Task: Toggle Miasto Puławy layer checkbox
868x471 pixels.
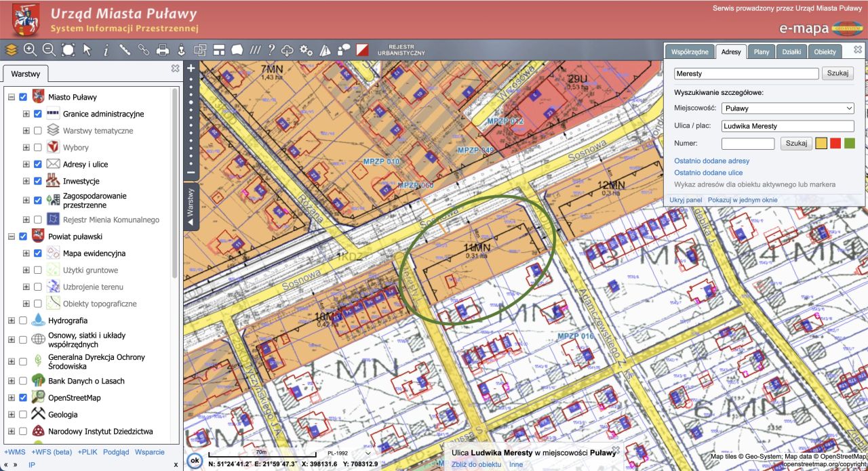Action: [23, 97]
